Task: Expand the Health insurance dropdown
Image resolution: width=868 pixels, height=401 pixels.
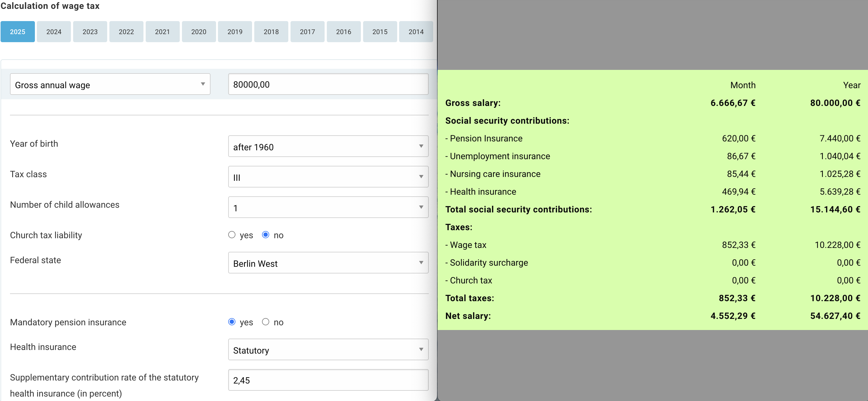Action: click(328, 350)
